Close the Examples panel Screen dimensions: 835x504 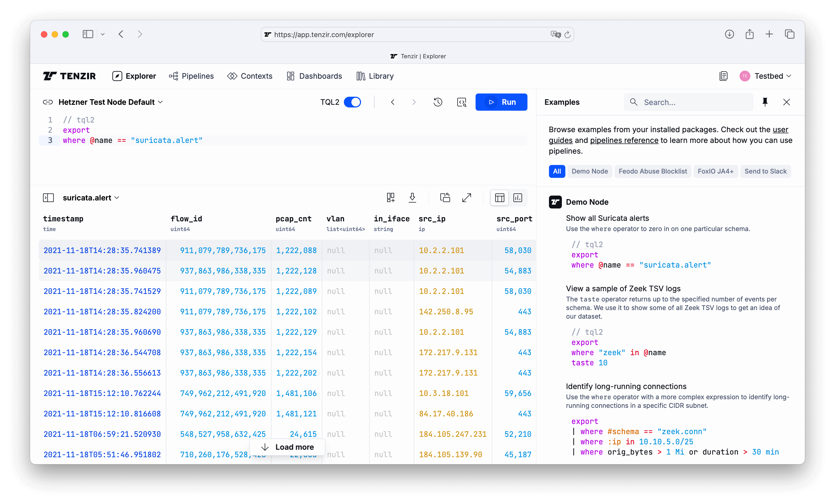(787, 102)
